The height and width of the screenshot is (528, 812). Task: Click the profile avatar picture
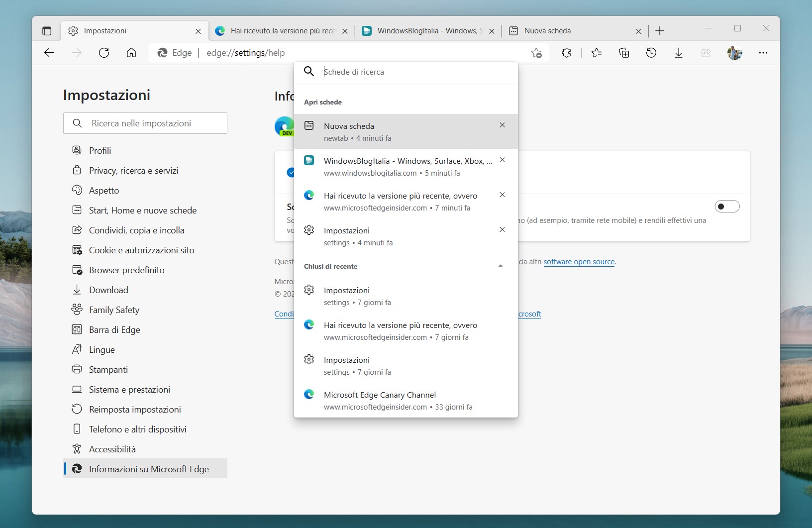tap(734, 53)
